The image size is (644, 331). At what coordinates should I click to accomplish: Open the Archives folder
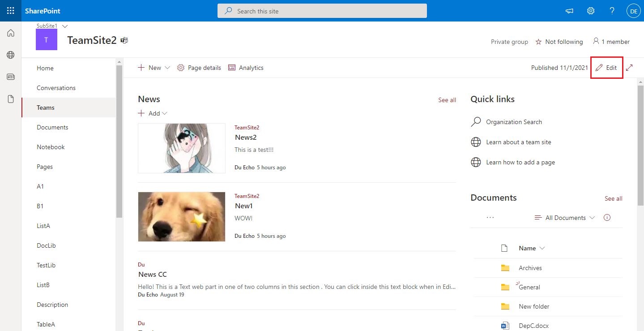click(530, 268)
